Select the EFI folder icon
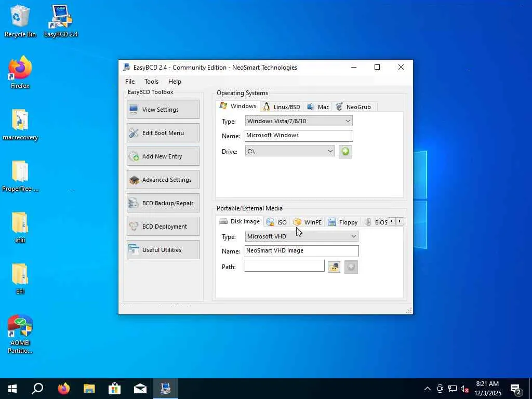This screenshot has width=532, height=399. point(20,278)
